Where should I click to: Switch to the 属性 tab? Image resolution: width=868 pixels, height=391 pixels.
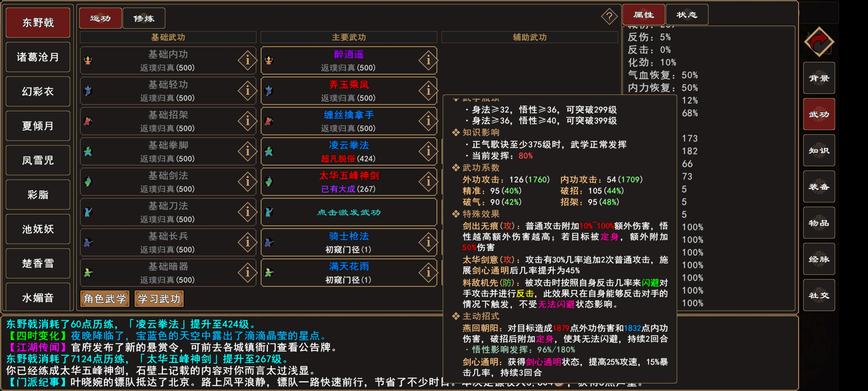[x=644, y=15]
